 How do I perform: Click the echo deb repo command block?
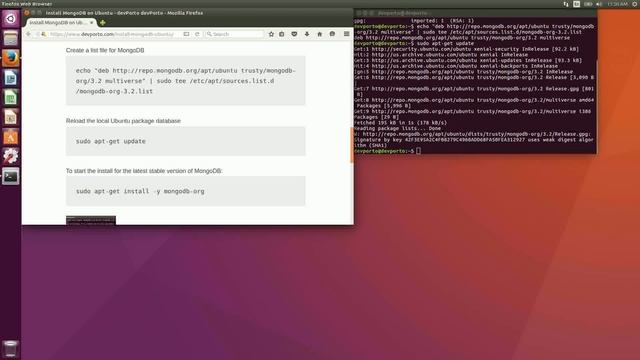tap(186, 81)
